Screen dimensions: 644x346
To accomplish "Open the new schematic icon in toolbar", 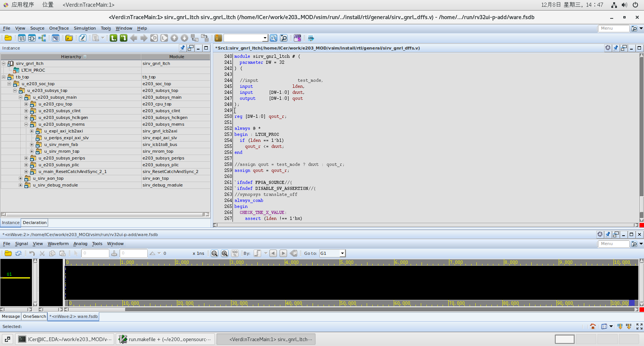I will (32, 38).
